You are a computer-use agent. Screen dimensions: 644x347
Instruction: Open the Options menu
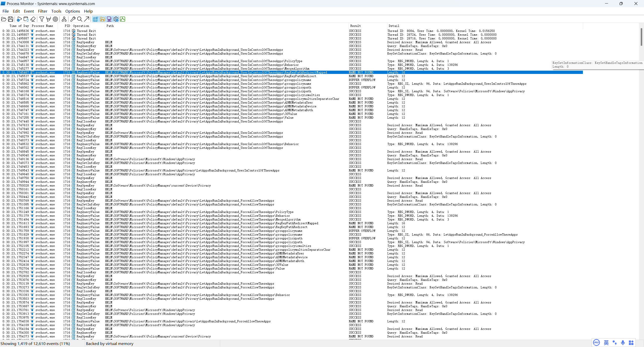[72, 11]
